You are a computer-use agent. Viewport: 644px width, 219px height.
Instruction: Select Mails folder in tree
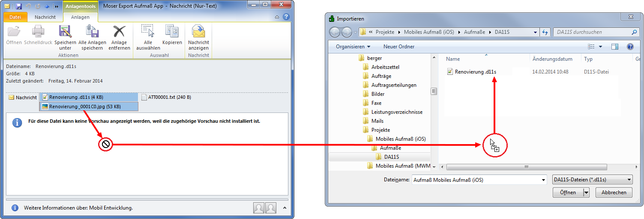click(x=373, y=121)
